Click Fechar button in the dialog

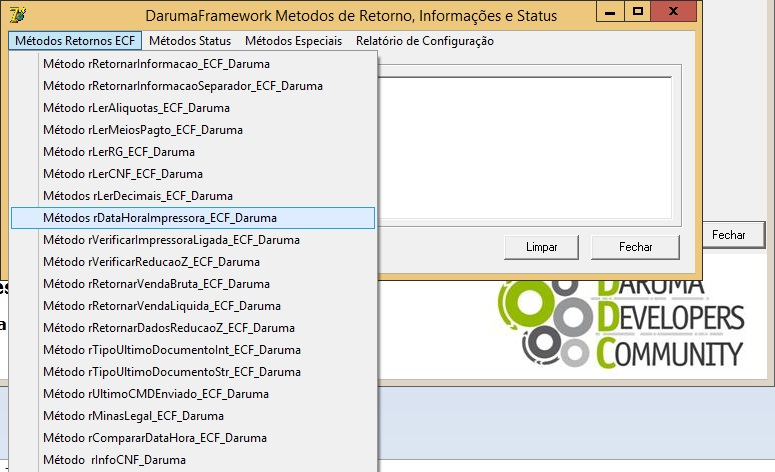point(635,247)
